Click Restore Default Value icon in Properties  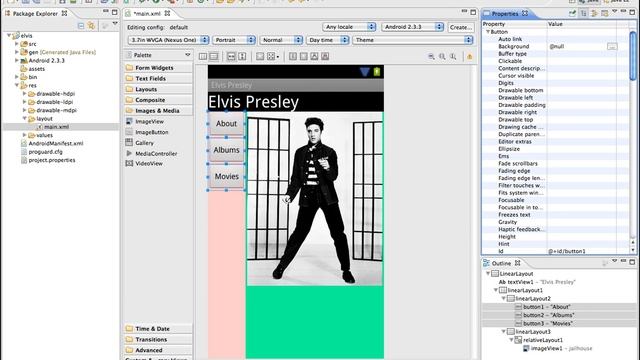click(604, 13)
